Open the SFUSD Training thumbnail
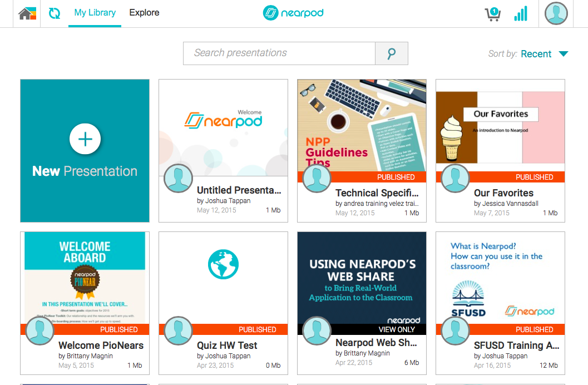The image size is (588, 385). click(x=500, y=278)
